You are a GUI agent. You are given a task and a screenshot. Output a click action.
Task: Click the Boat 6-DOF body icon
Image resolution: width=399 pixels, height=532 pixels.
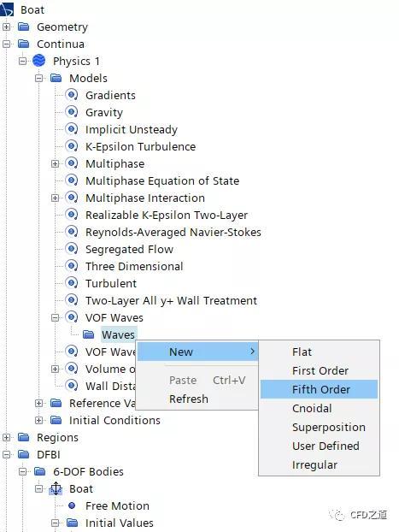[56, 488]
